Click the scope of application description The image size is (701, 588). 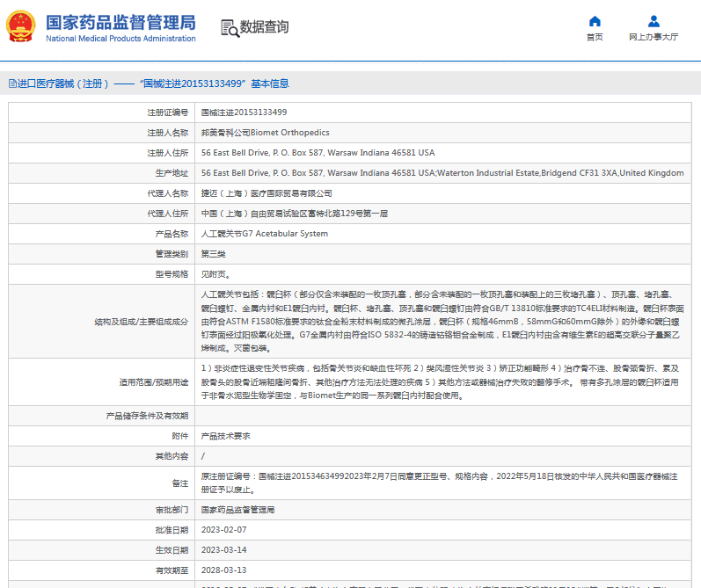pyautogui.click(x=441, y=382)
